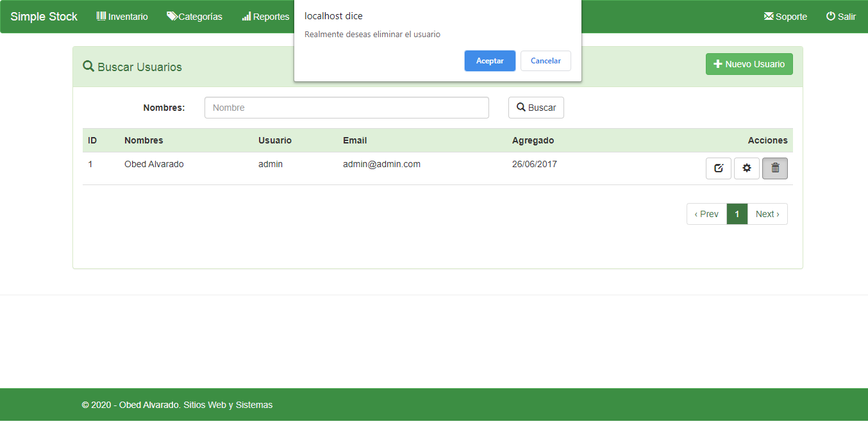Click the trash icon to delete user admin

(775, 168)
